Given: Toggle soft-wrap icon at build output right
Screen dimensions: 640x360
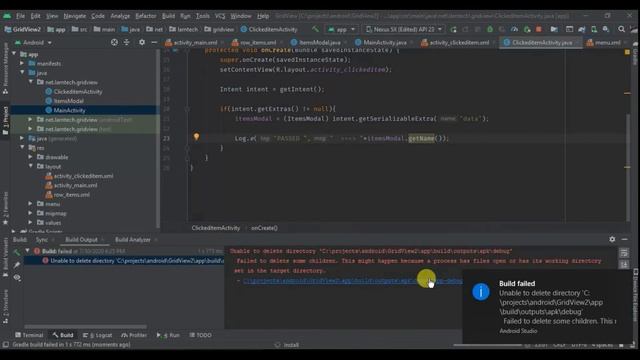Looking at the screenshot, I should (624, 253).
